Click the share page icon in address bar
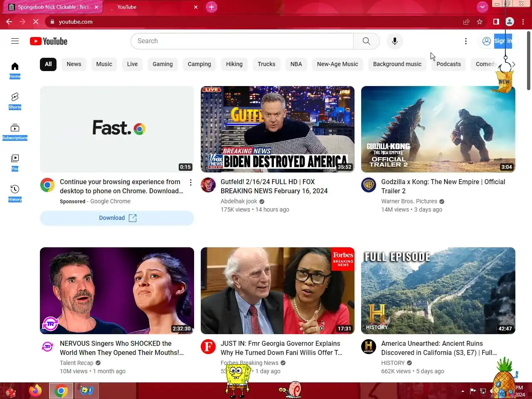This screenshot has width=532, height=399. click(x=466, y=22)
